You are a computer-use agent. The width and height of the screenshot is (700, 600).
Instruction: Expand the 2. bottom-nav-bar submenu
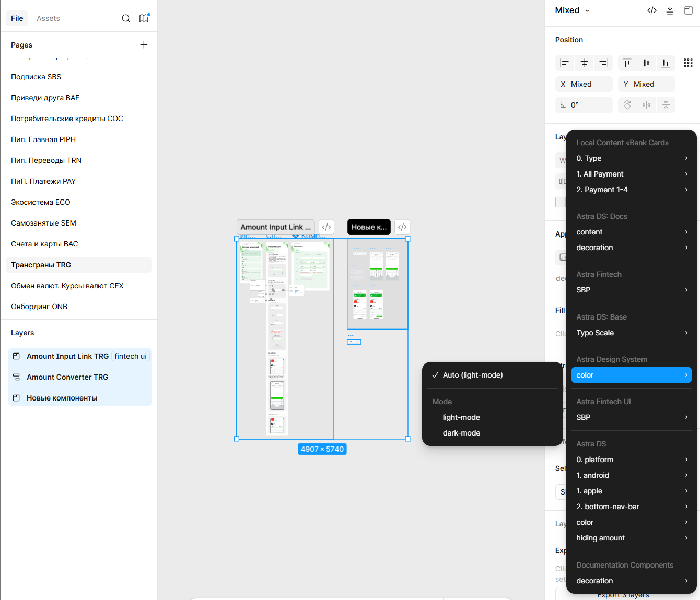click(x=632, y=507)
